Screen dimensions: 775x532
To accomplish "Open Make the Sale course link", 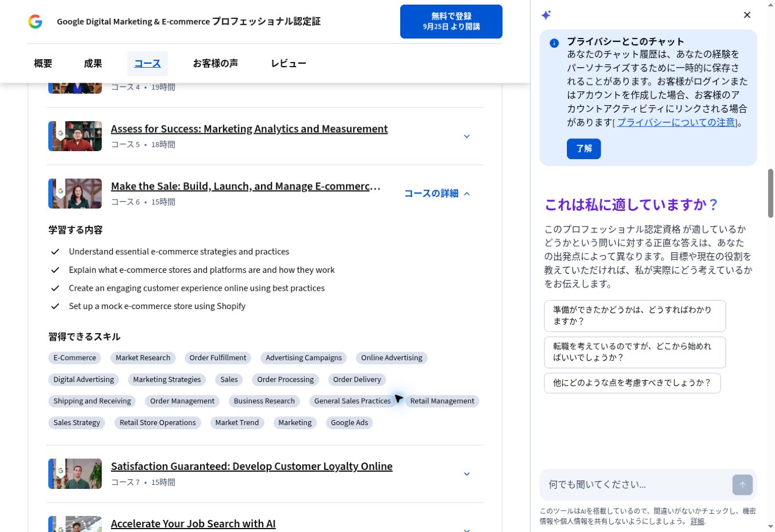I will click(x=245, y=186).
